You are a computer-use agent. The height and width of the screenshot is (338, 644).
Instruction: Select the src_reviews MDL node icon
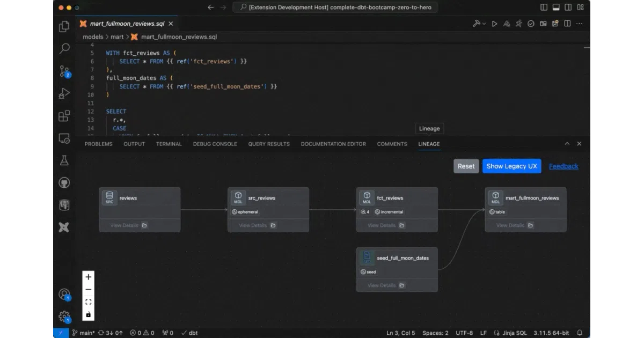pos(238,197)
